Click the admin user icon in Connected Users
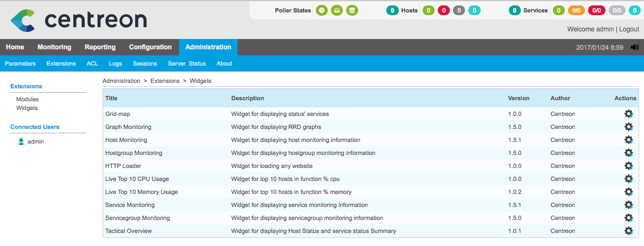644x246 pixels. coord(21,141)
